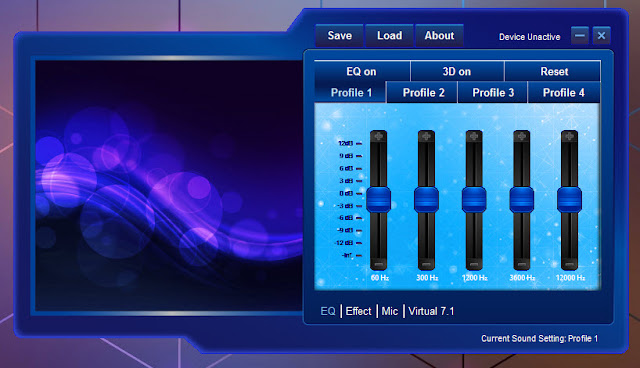Click minus icon below 1200 Hz slider

click(x=474, y=264)
